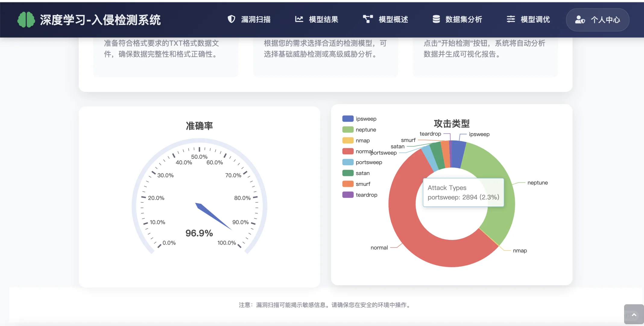Open the 模型结果 menu item
The height and width of the screenshot is (326, 644).
(x=323, y=19)
